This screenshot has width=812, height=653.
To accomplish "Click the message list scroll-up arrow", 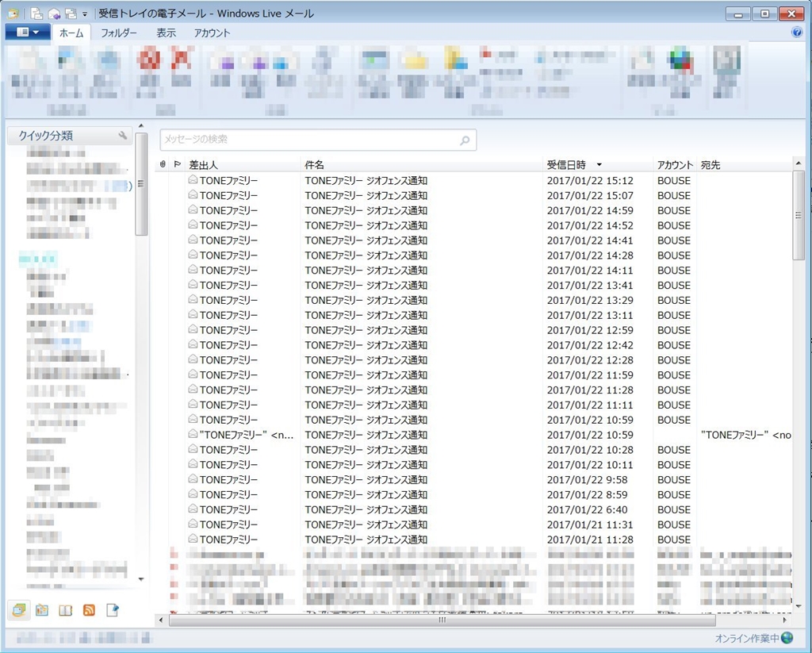I will click(798, 163).
